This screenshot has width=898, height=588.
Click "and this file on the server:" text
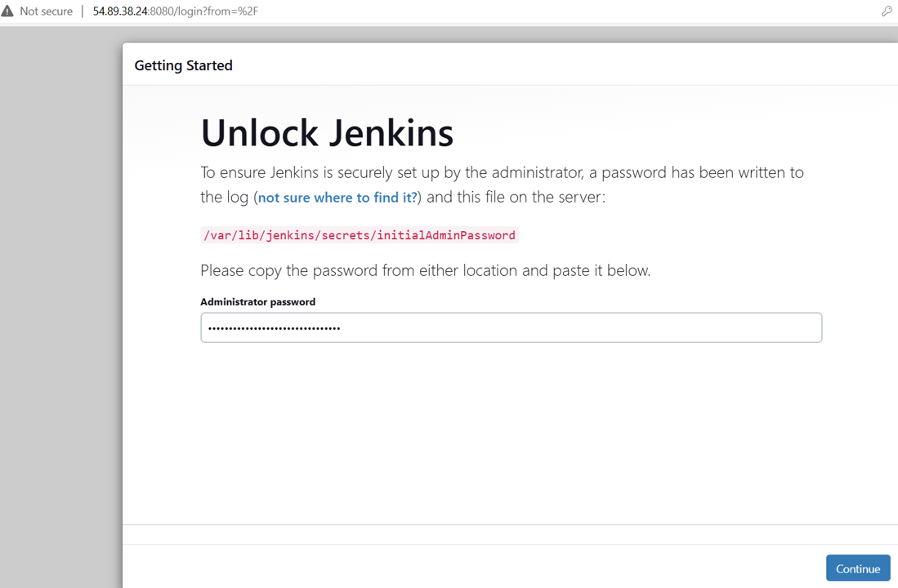516,197
